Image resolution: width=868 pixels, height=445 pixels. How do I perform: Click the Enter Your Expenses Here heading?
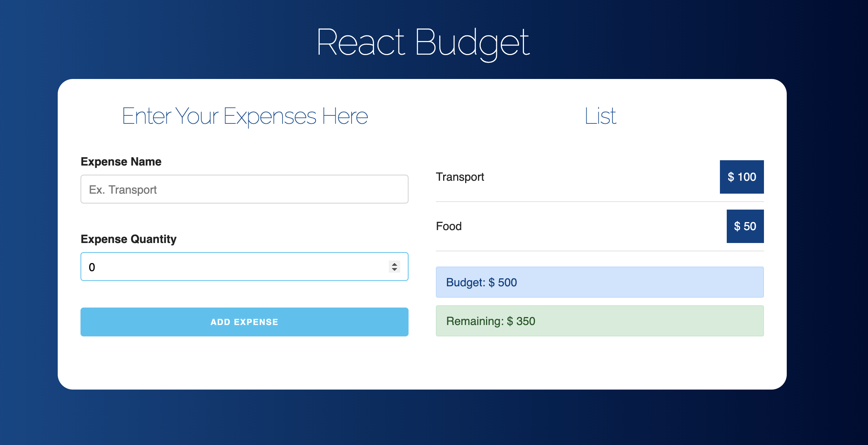point(245,116)
